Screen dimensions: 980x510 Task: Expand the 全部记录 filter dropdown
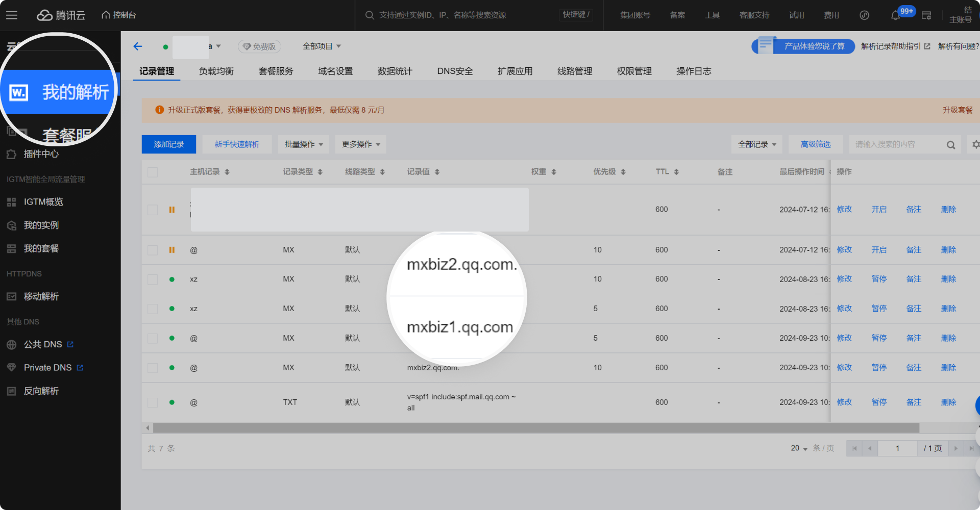coord(757,144)
